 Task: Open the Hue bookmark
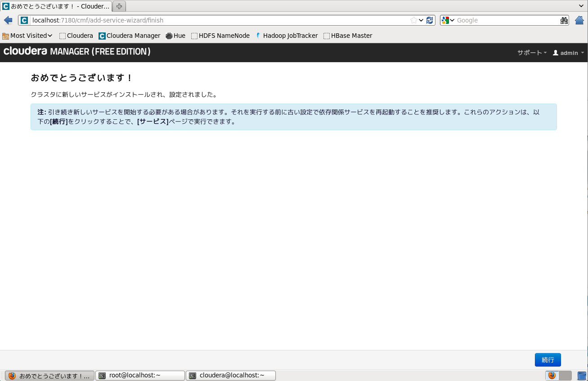coord(175,36)
